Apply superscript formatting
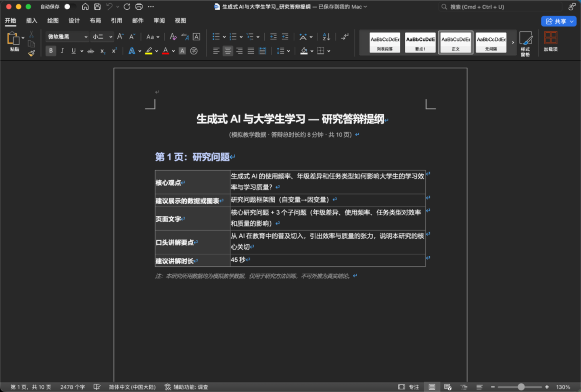Screen dimensions: 581x392 tap(114, 51)
